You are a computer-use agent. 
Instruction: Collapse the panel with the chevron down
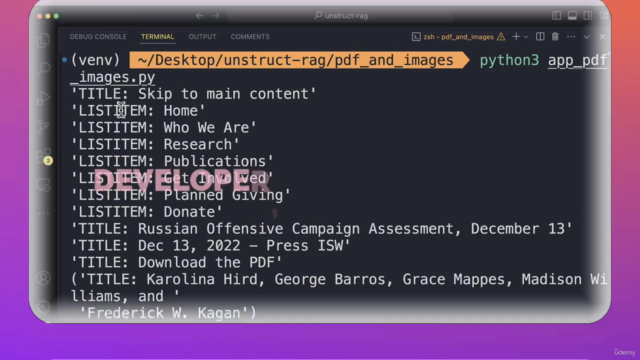(x=587, y=37)
